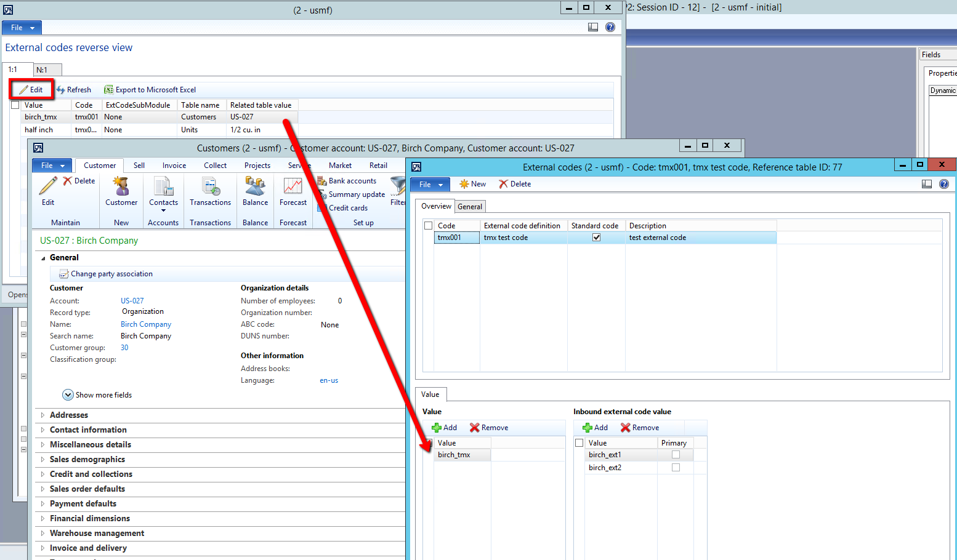
Task: Expand Contact information section
Action: (x=42, y=430)
